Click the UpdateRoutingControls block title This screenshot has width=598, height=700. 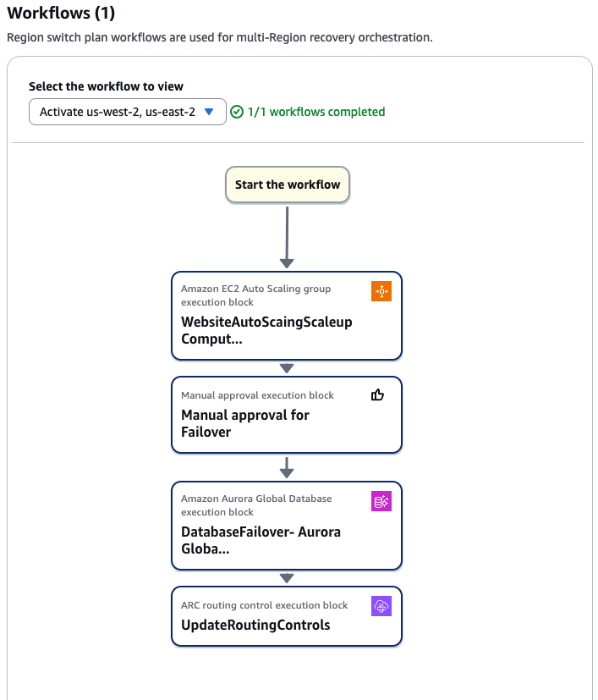coord(255,626)
